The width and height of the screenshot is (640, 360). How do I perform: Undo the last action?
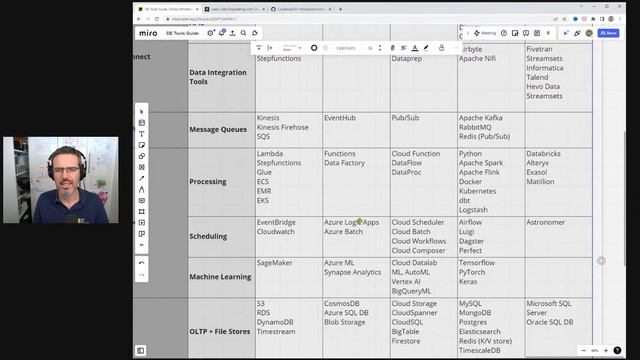[142, 263]
